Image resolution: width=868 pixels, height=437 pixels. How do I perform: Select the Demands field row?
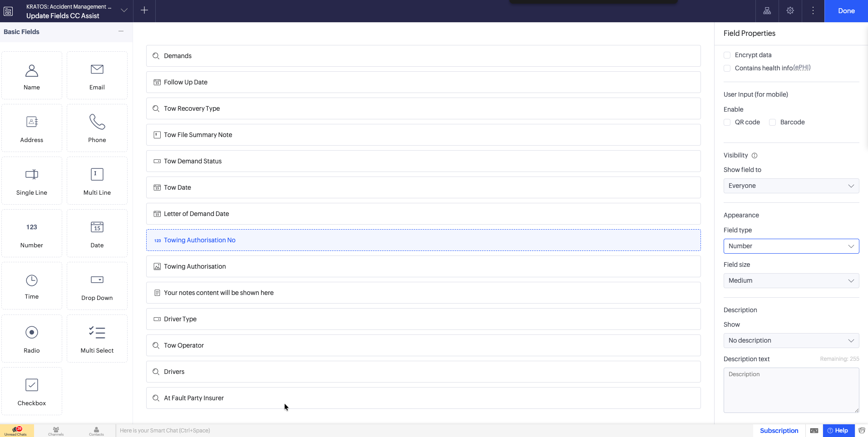[424, 56]
